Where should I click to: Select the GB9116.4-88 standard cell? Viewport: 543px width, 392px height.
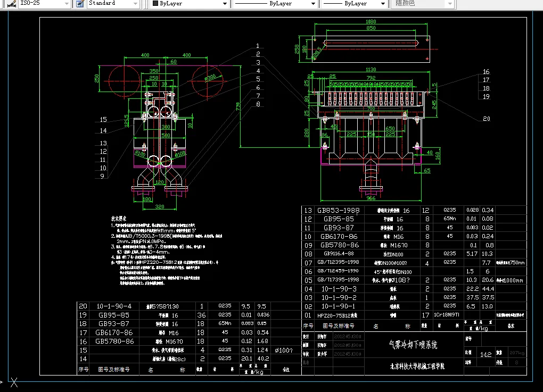[339, 254]
